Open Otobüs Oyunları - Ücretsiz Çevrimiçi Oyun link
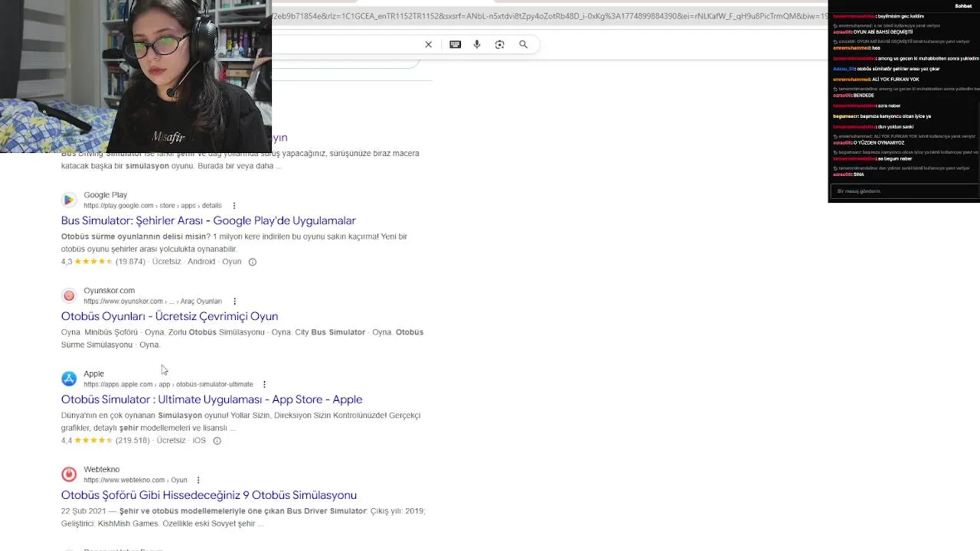 pyautogui.click(x=169, y=316)
